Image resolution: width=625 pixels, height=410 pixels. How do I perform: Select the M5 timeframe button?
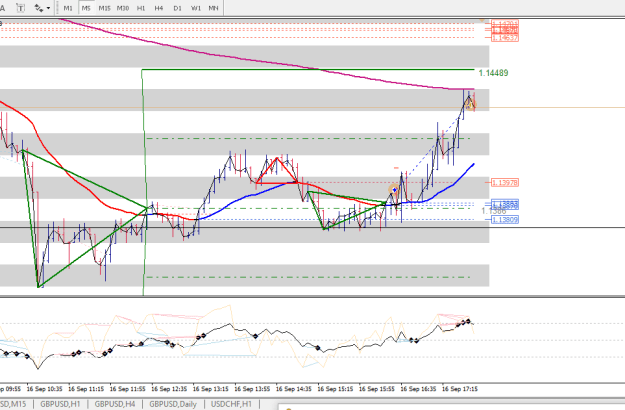(86, 8)
